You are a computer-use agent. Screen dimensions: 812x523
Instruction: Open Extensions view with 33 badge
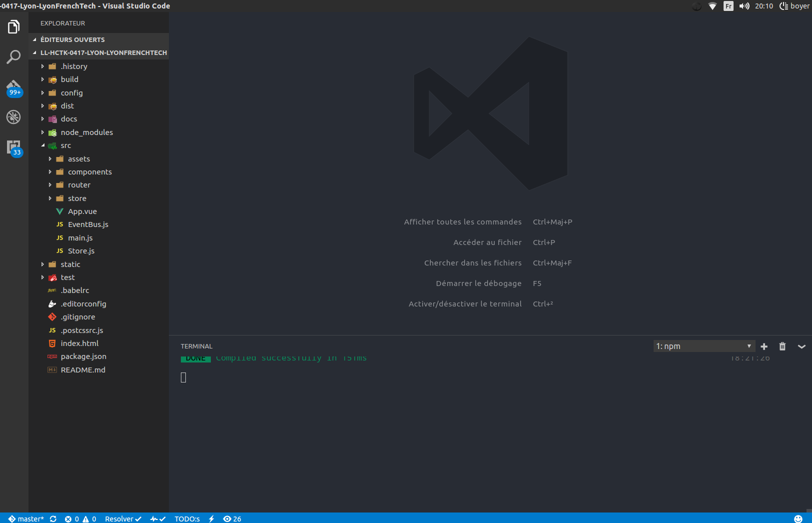14,148
